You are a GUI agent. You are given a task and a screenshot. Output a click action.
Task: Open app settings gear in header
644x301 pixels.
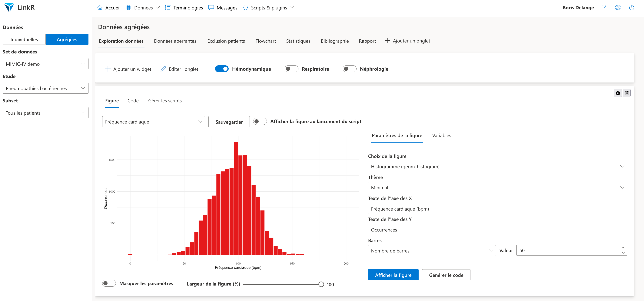(618, 8)
